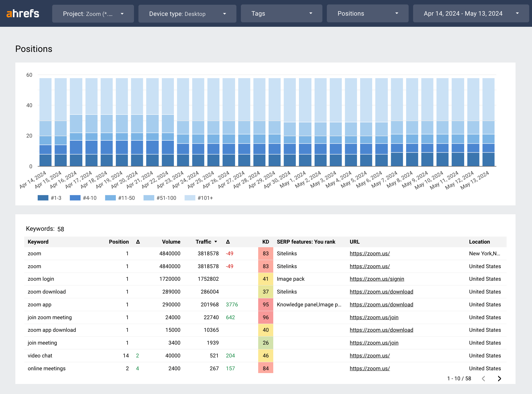The height and width of the screenshot is (394, 532).
Task: Click the previous page arrow
Action: (x=483, y=378)
